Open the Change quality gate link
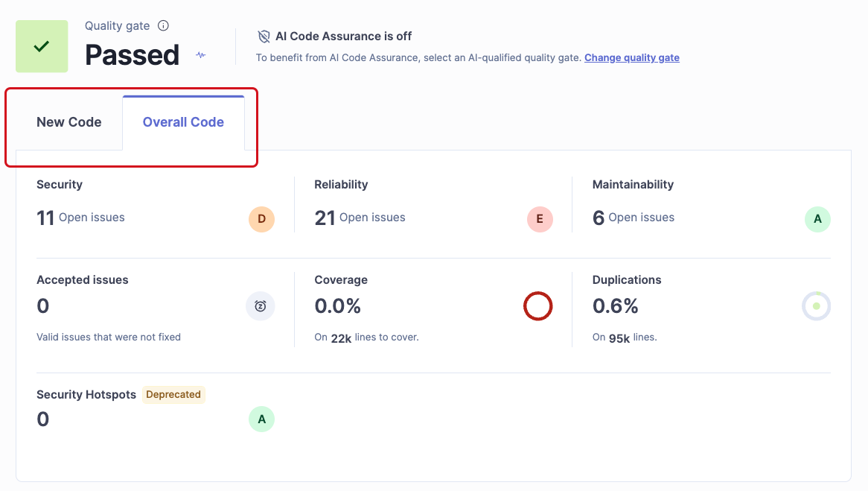 pyautogui.click(x=631, y=57)
